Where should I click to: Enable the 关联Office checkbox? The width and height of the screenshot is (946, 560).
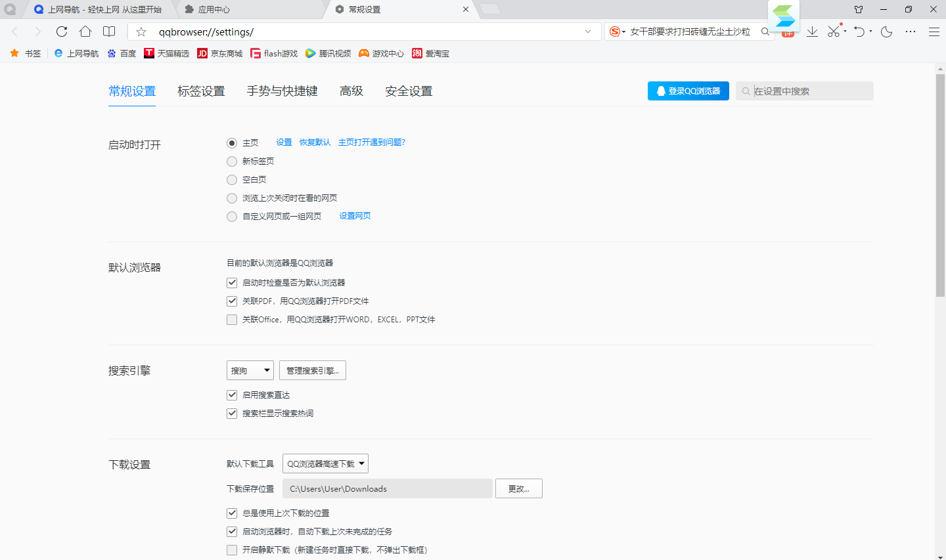point(232,320)
